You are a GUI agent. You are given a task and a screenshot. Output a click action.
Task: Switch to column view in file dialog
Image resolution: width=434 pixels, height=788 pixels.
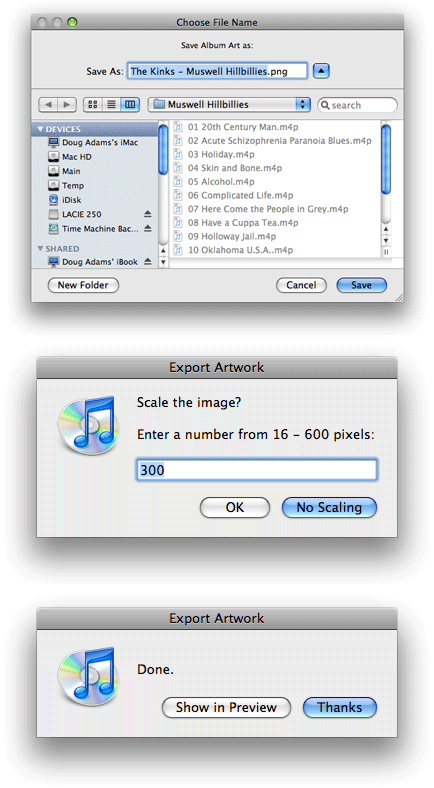tap(130, 105)
